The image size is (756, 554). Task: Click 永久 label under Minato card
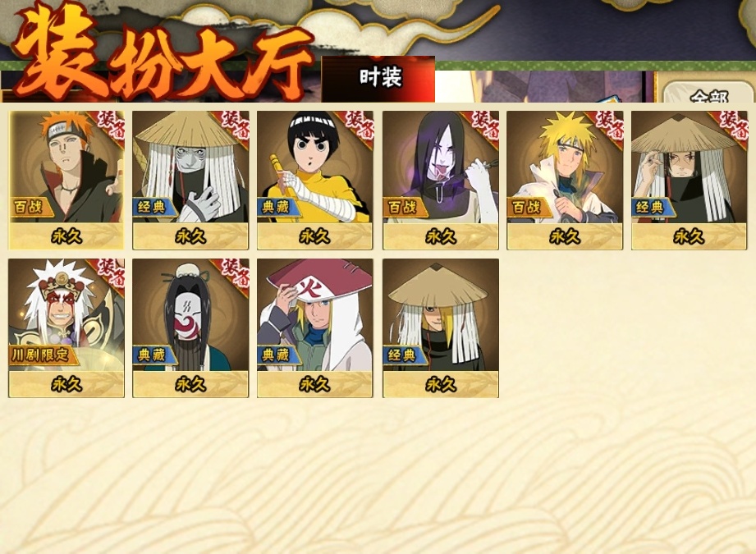tap(565, 236)
